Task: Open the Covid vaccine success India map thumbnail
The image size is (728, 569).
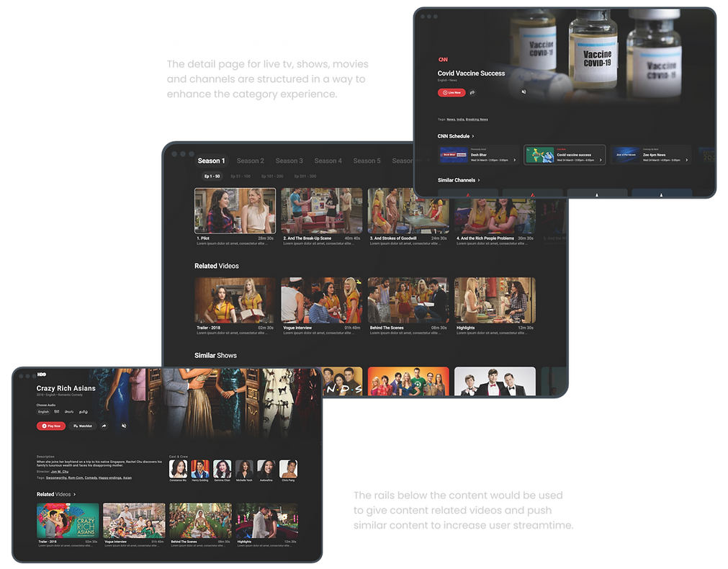Action: coord(540,155)
